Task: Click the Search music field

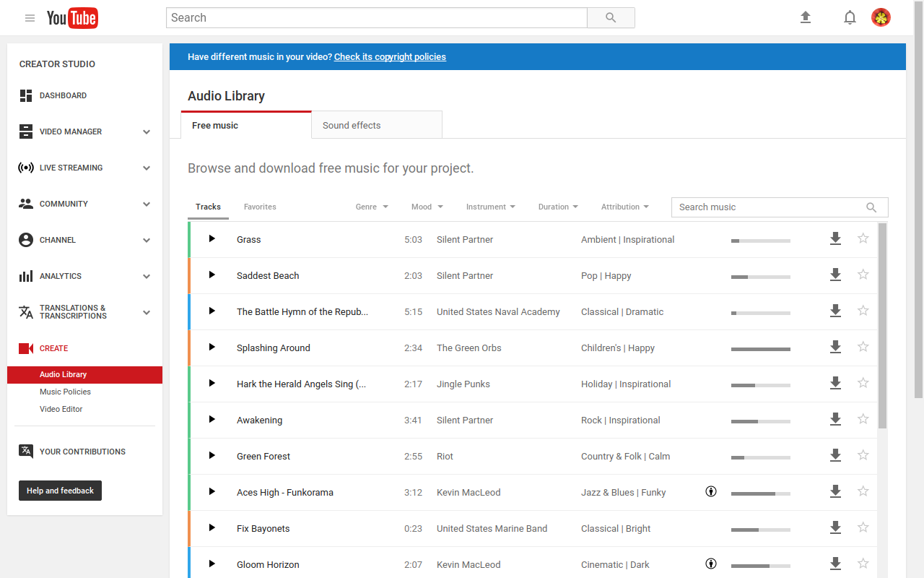Action: (780, 207)
